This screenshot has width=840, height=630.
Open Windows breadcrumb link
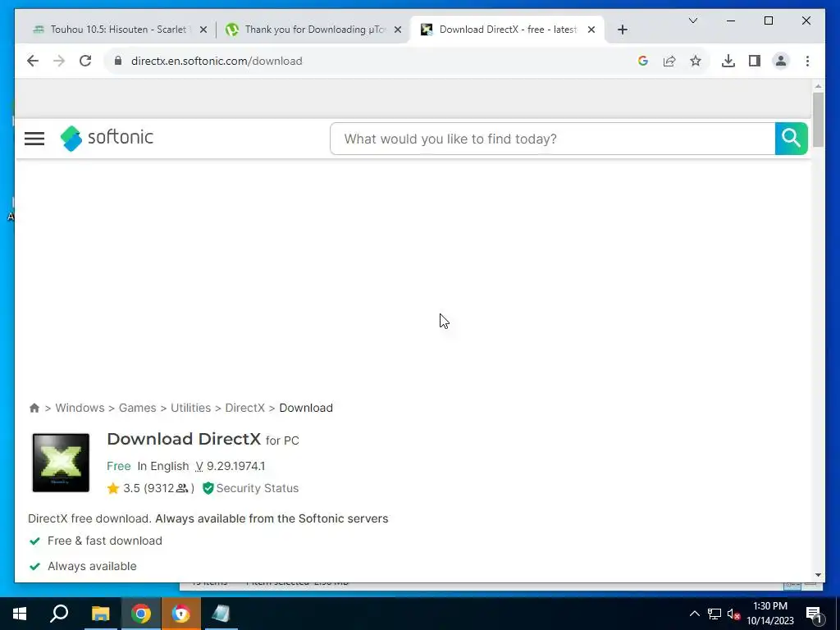[x=80, y=408]
